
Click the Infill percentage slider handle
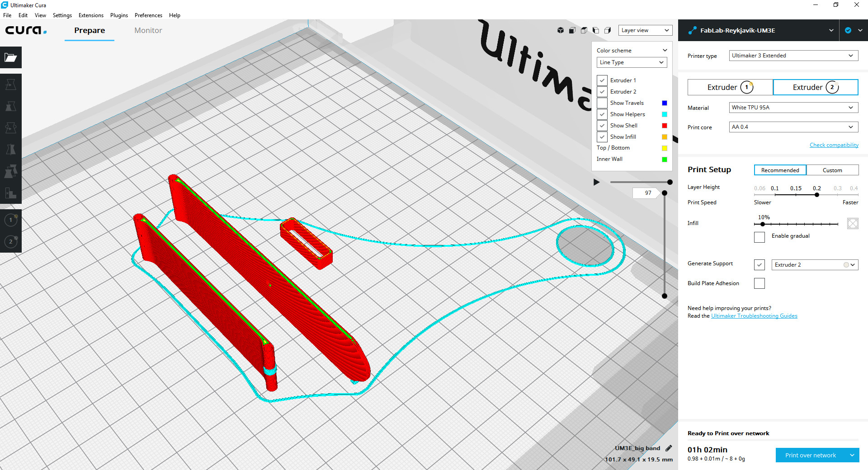coord(763,224)
